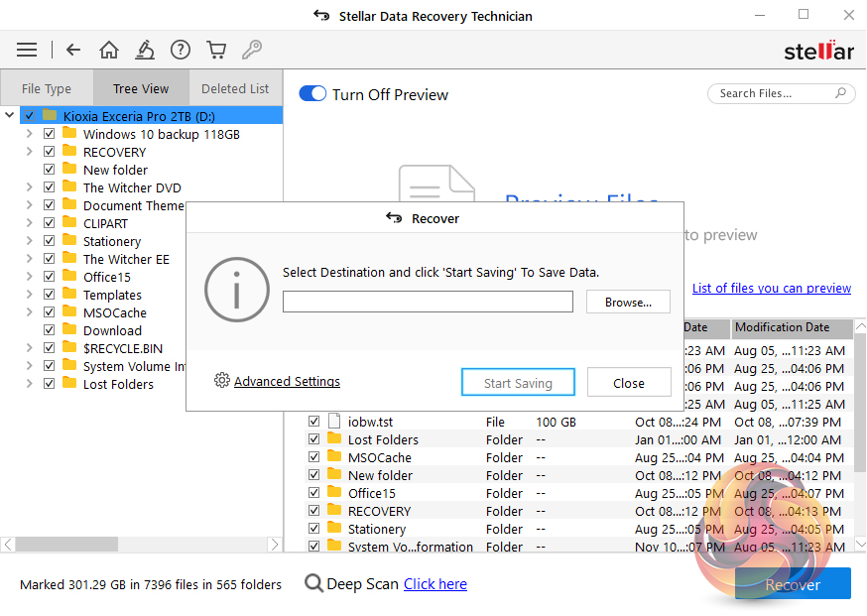The width and height of the screenshot is (867, 616).
Task: Select the Stationery tree item
Action: pos(112,241)
